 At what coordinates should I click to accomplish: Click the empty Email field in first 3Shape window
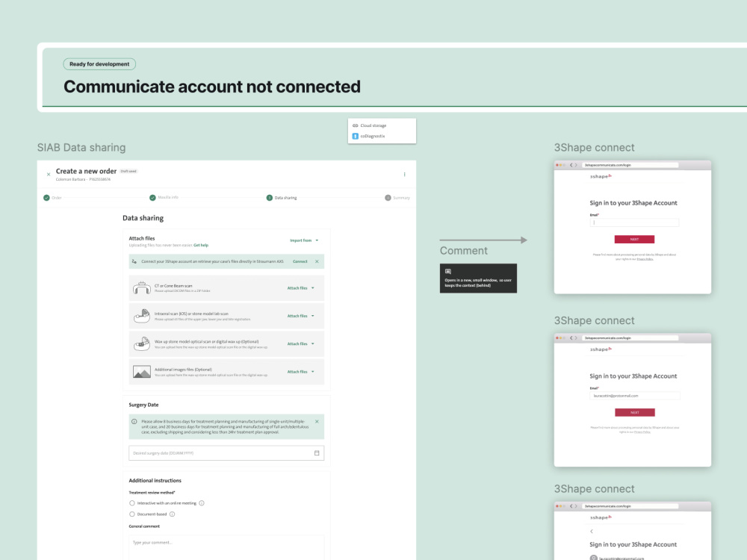pos(634,223)
